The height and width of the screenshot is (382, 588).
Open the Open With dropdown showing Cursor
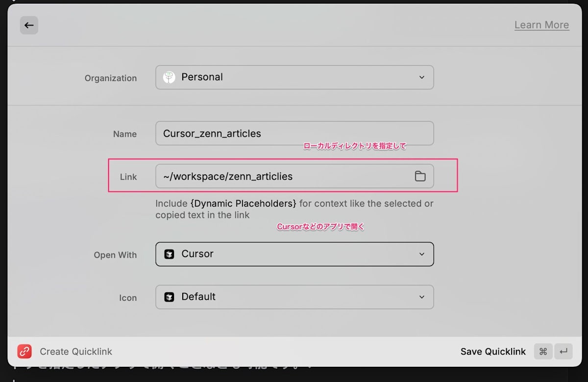(x=294, y=254)
